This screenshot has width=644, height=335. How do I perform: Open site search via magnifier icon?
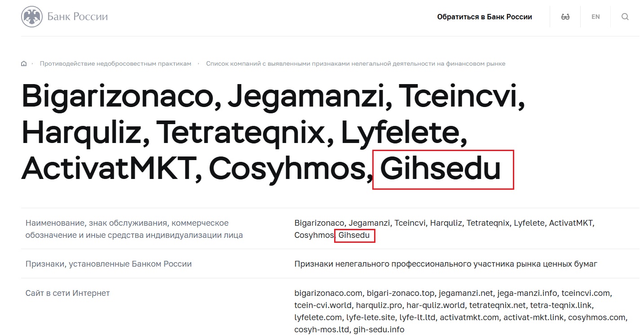(625, 17)
